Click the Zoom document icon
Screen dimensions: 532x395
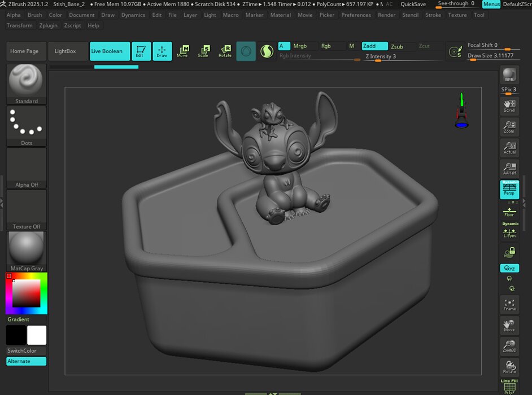509,127
